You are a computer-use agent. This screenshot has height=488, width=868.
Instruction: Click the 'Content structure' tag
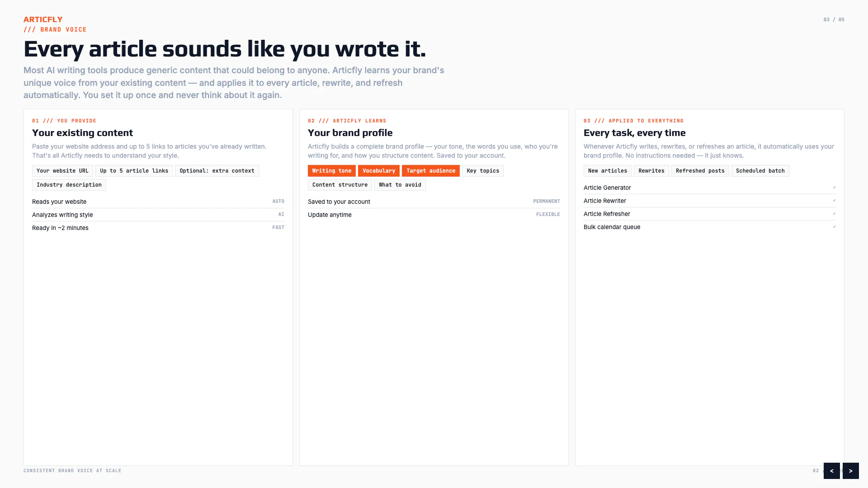tap(340, 185)
